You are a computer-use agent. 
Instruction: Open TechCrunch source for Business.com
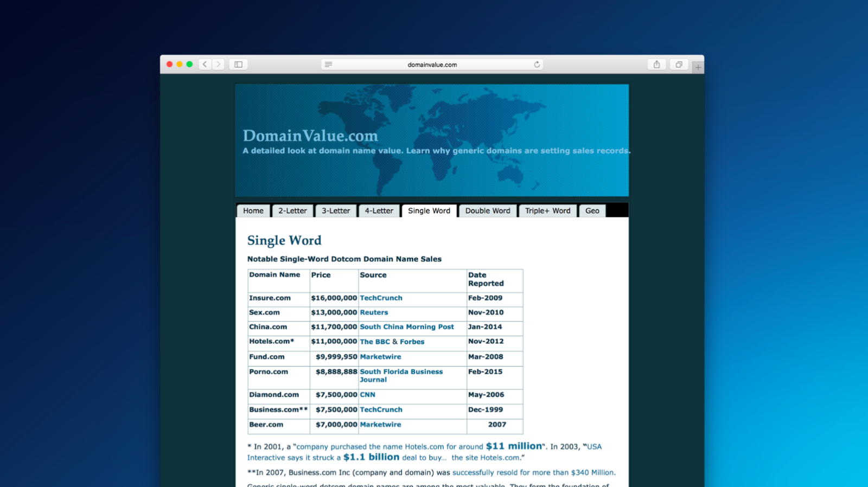tap(381, 409)
